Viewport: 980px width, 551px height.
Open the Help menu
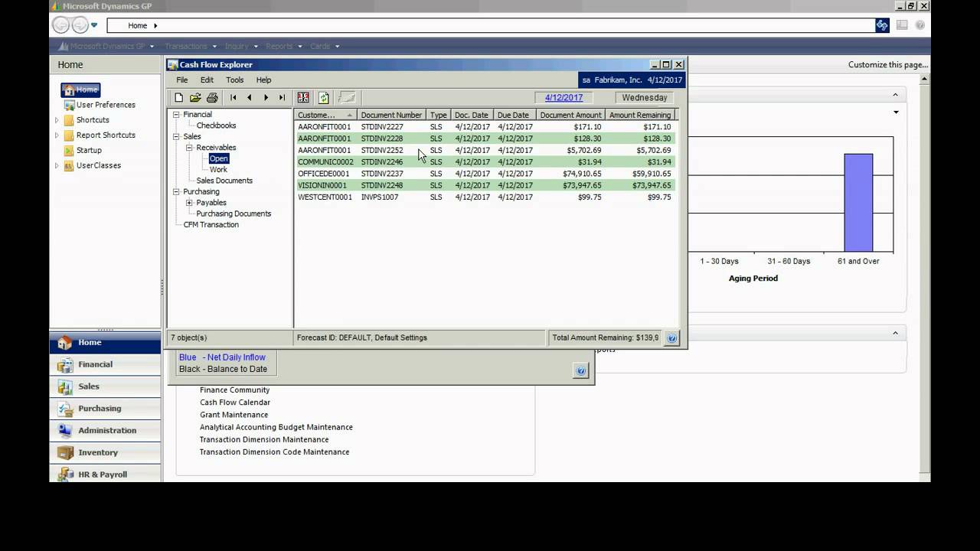point(263,80)
